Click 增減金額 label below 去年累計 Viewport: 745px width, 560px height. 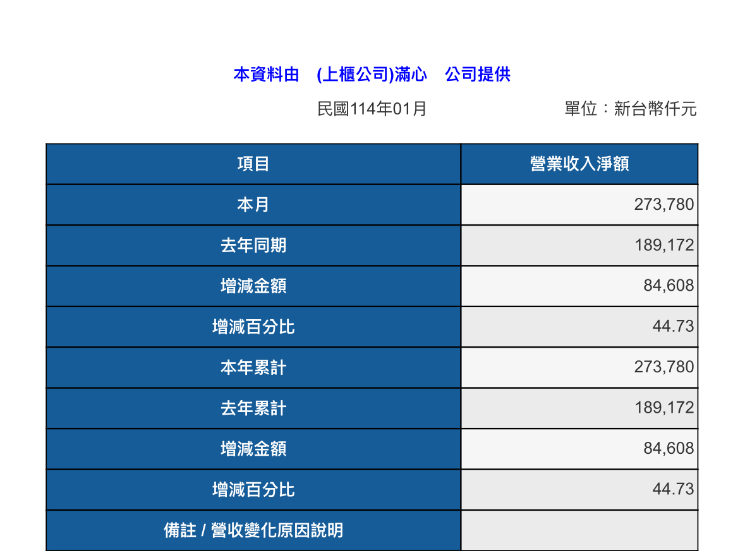[x=253, y=449]
